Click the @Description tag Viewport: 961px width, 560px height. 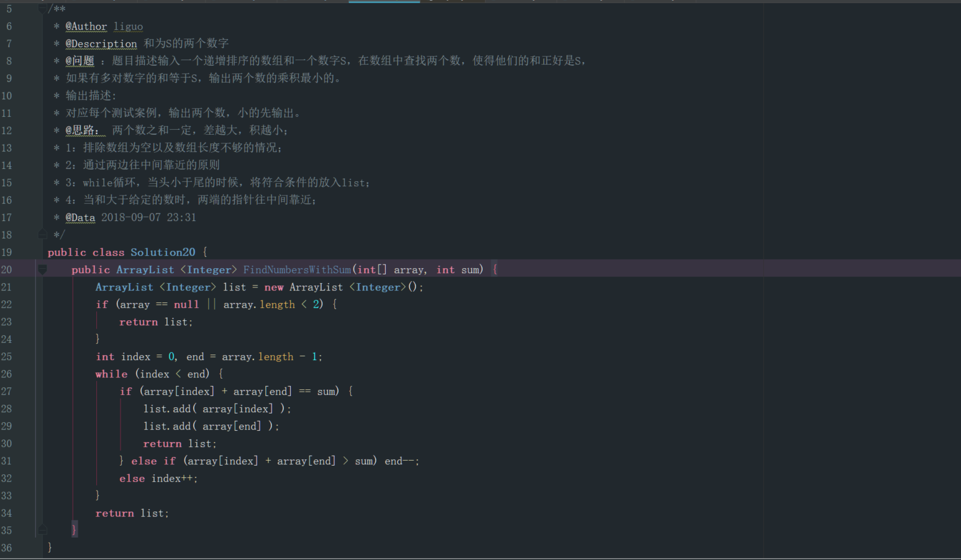(x=101, y=43)
